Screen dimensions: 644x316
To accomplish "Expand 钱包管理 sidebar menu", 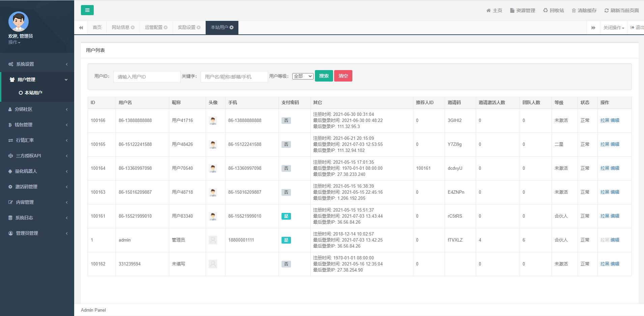I will pyautogui.click(x=37, y=125).
